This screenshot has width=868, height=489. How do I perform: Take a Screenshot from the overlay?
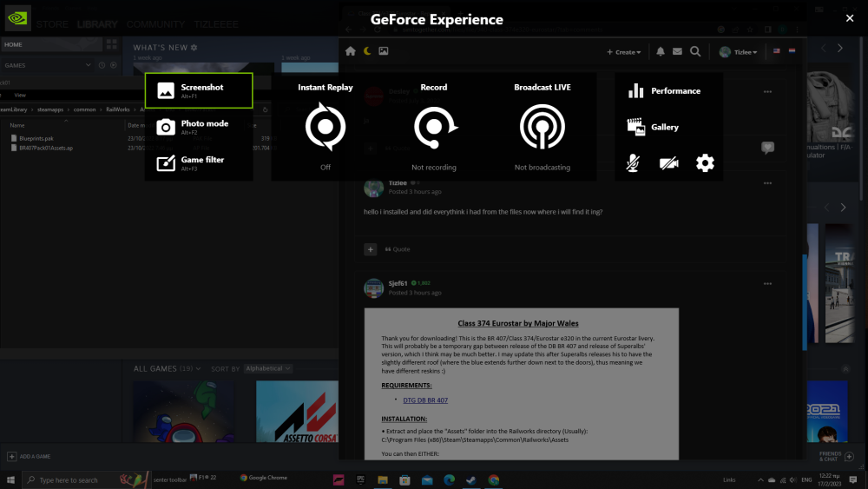click(x=199, y=90)
